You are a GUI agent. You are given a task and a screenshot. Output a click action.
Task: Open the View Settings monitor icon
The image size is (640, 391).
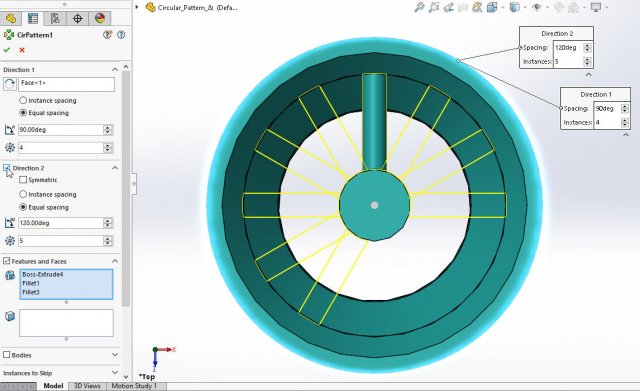click(596, 7)
